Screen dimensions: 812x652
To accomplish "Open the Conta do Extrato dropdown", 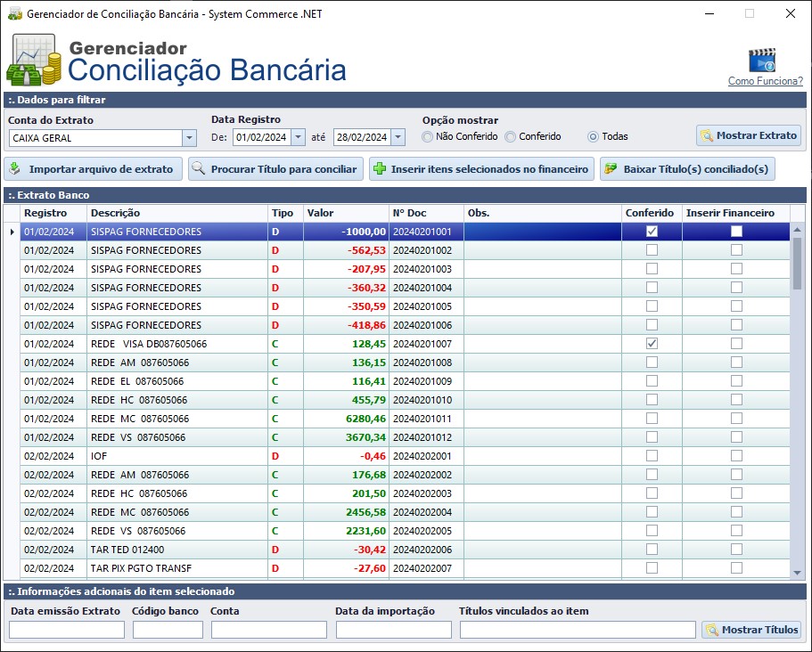I will (x=189, y=138).
